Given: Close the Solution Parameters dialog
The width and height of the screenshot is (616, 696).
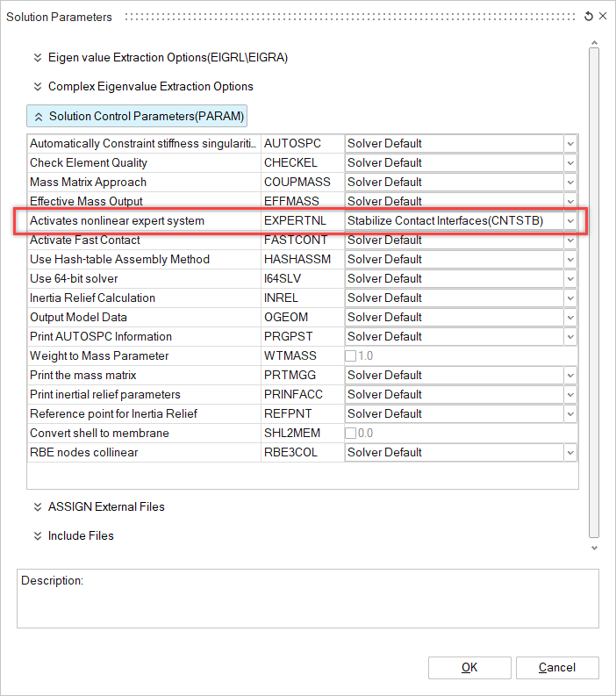Looking at the screenshot, I should pos(603,17).
